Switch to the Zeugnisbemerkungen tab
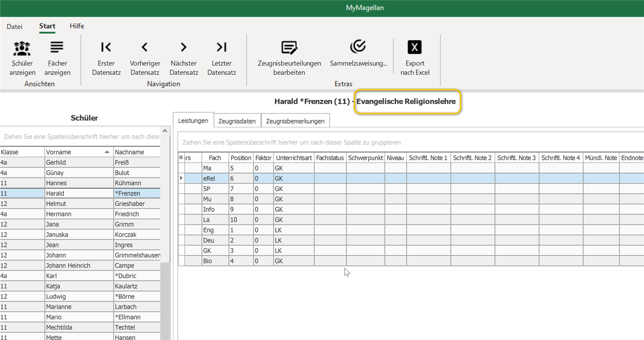 [x=295, y=121]
